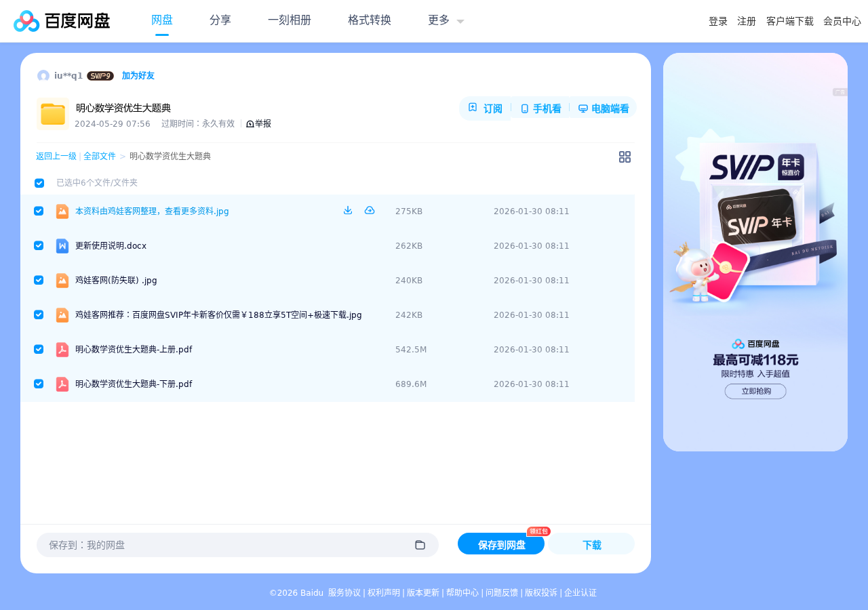
Task: Click 返回上一级 breadcrumb link
Action: pyautogui.click(x=56, y=157)
